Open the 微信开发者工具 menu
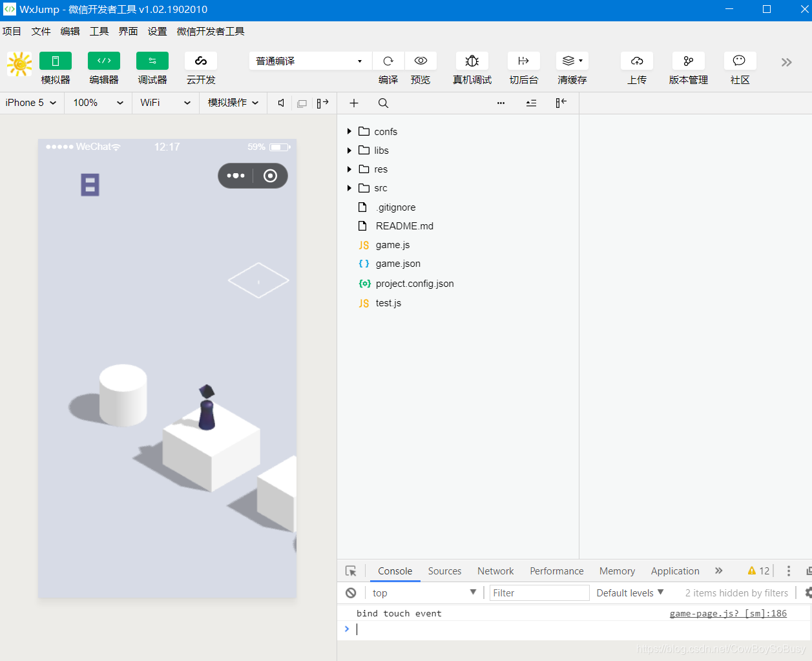The image size is (812, 661). pos(211,31)
